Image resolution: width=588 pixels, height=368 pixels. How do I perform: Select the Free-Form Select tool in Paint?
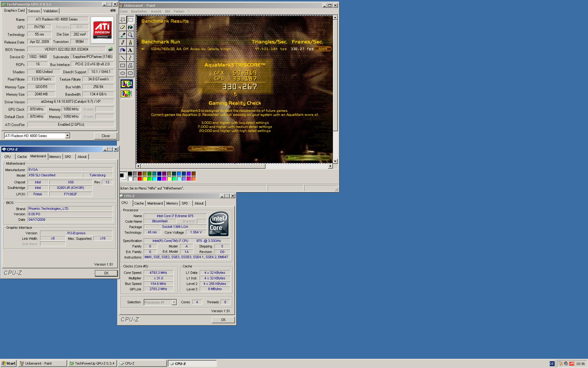(123, 20)
